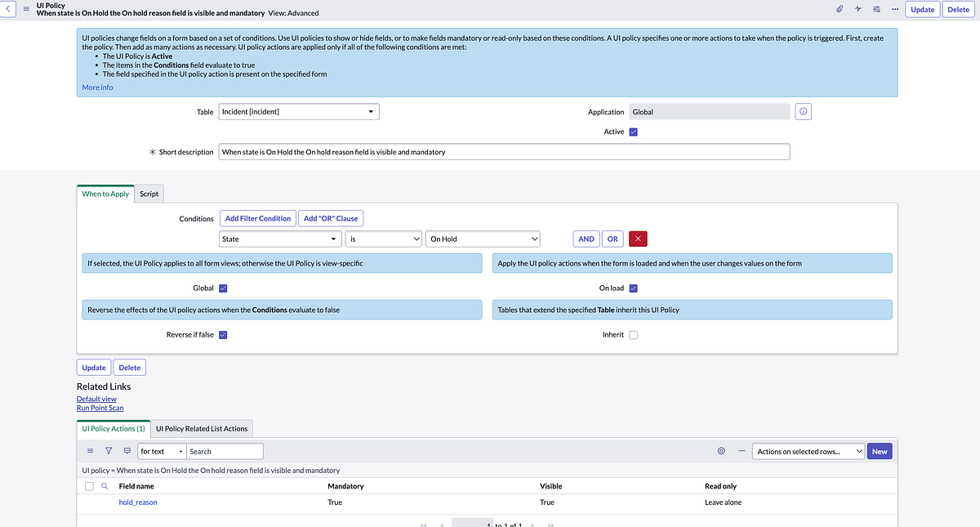Switch to the Script tab

(x=149, y=194)
